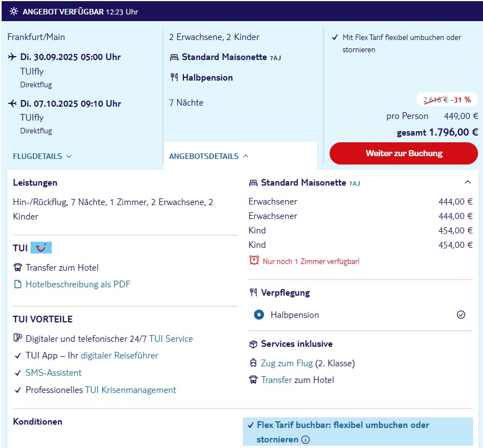The width and height of the screenshot is (483, 448).
Task: Open the TUI Krisenmanagement link
Action: coord(131,390)
